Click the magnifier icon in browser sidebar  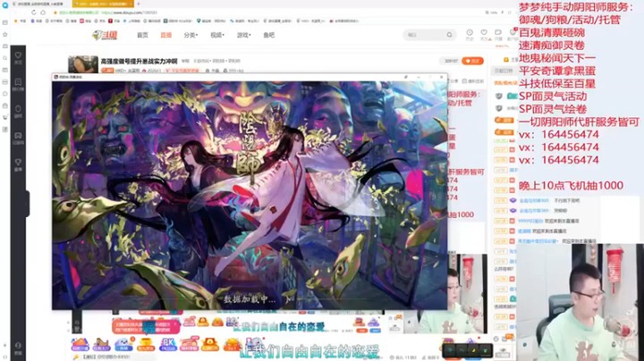(x=5, y=58)
